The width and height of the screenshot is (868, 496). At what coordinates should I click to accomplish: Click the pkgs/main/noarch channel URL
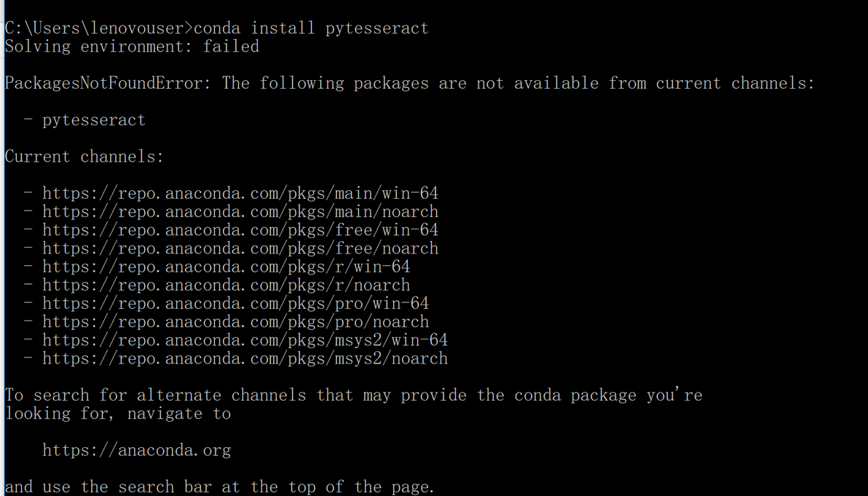pyautogui.click(x=240, y=211)
